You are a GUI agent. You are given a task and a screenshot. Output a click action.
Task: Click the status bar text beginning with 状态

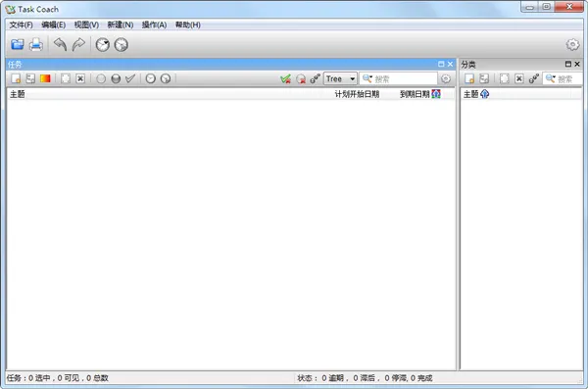point(365,378)
